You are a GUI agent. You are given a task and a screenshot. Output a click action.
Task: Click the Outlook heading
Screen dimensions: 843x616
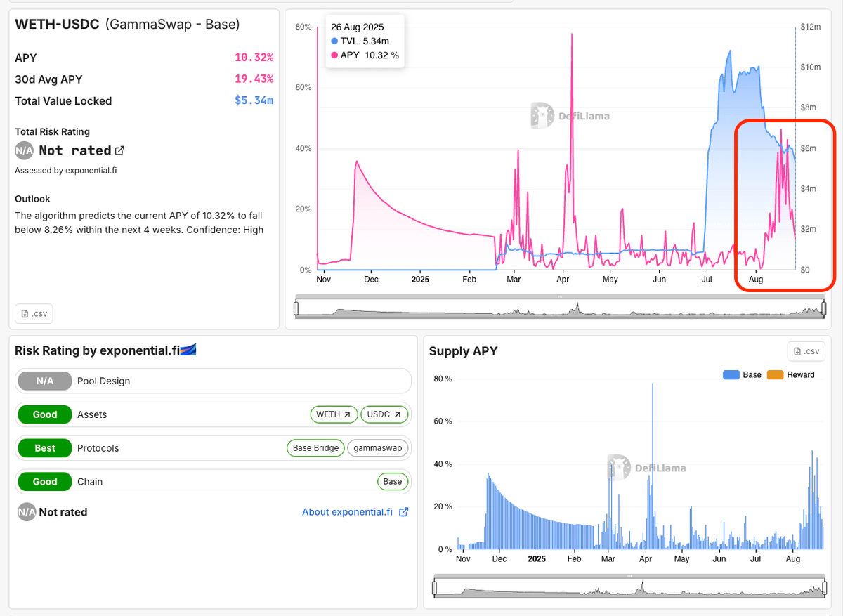coord(32,199)
